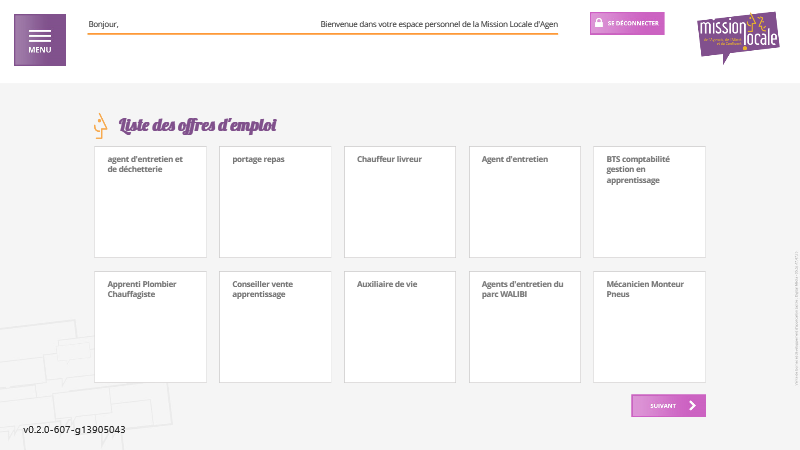View 'Agents d'entretien du parc WALIBI' offer

point(525,327)
